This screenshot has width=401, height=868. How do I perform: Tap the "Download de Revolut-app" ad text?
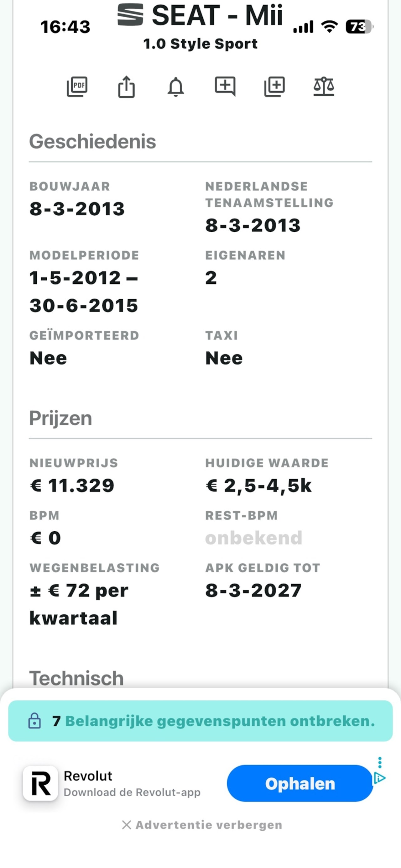point(132,792)
